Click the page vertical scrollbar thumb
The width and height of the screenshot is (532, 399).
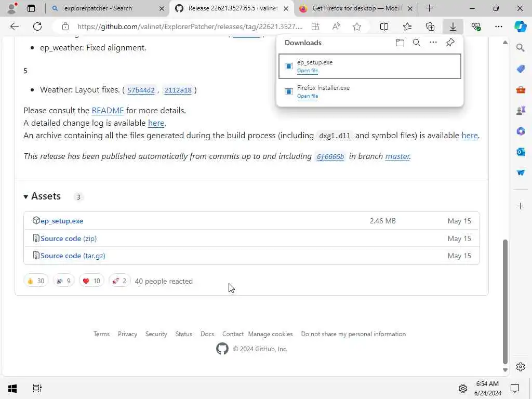(x=505, y=302)
